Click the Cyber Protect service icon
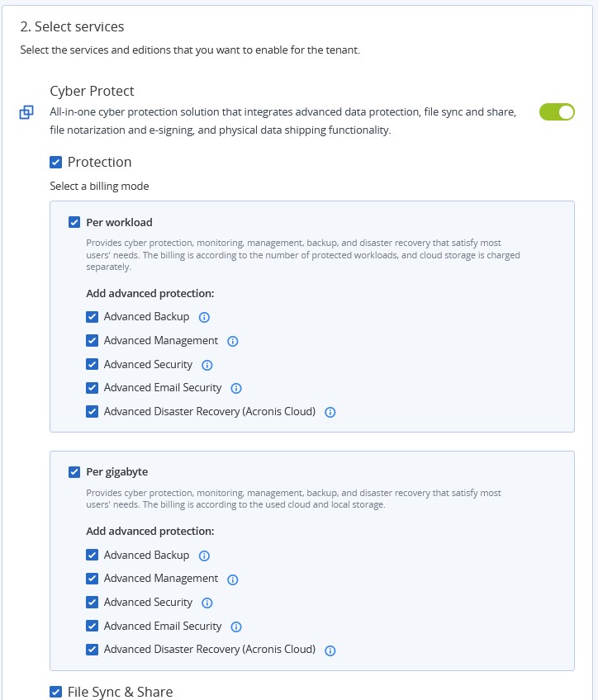 [26, 112]
